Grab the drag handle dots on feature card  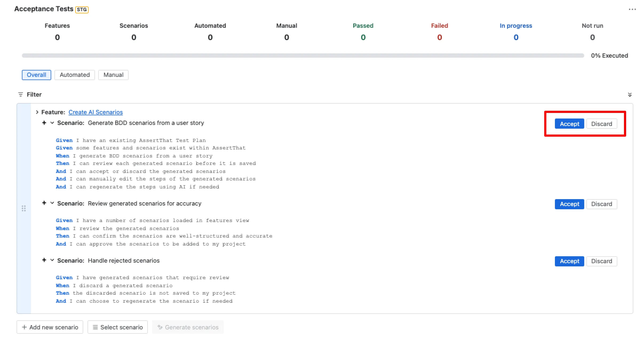point(24,208)
